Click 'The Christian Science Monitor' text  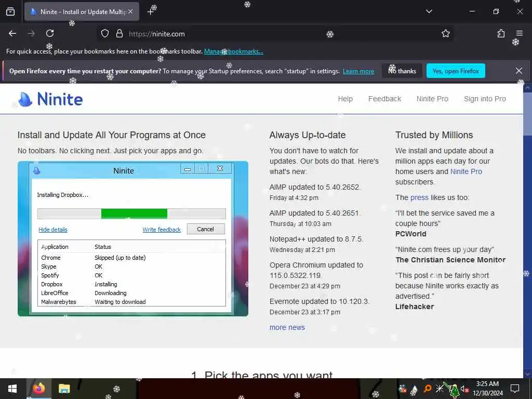pos(450,260)
